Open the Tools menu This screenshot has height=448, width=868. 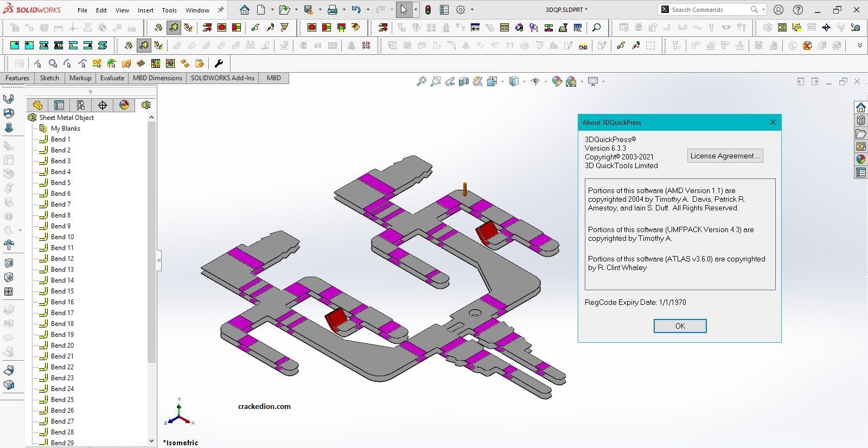tap(169, 10)
